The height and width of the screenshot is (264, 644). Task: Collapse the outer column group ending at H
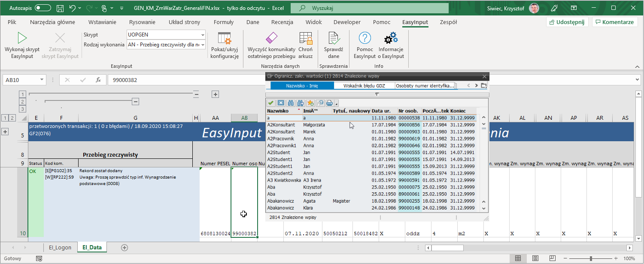coord(196,94)
